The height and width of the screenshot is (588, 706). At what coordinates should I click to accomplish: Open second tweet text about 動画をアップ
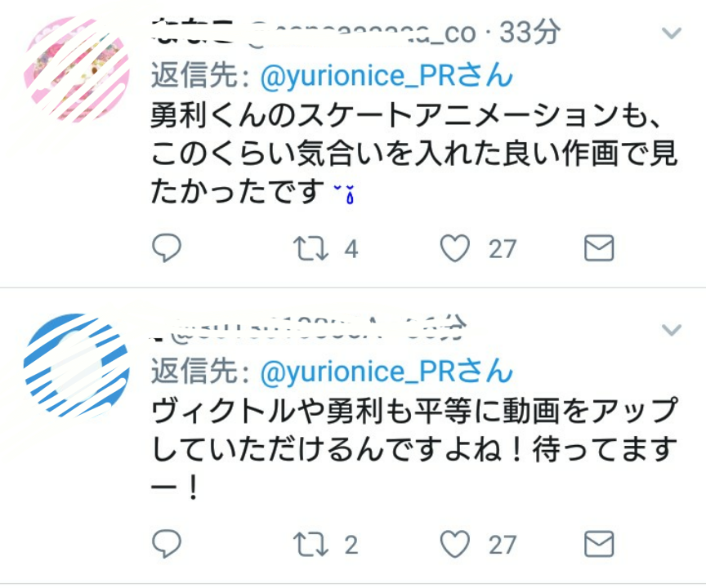(413, 449)
